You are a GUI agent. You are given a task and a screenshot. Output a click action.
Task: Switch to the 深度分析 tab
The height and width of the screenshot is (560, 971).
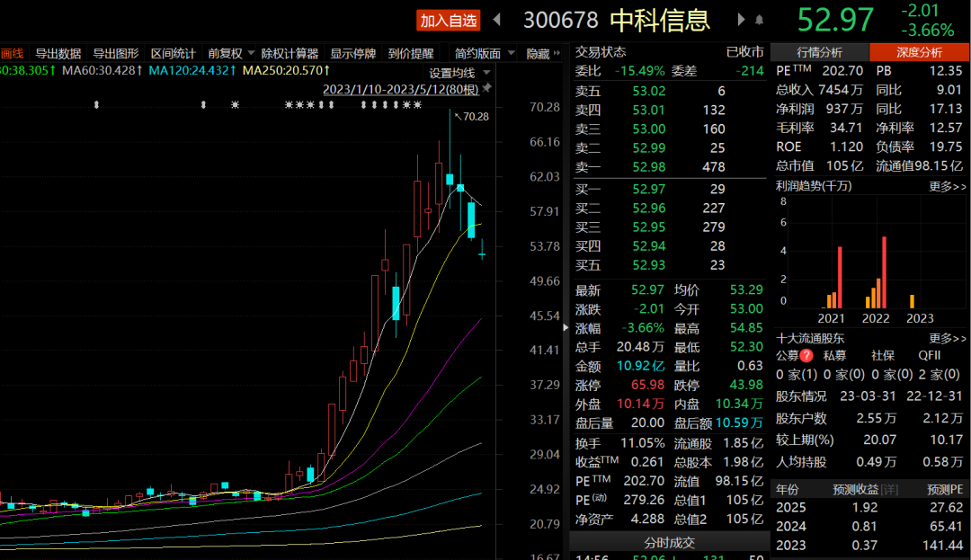pos(919,53)
